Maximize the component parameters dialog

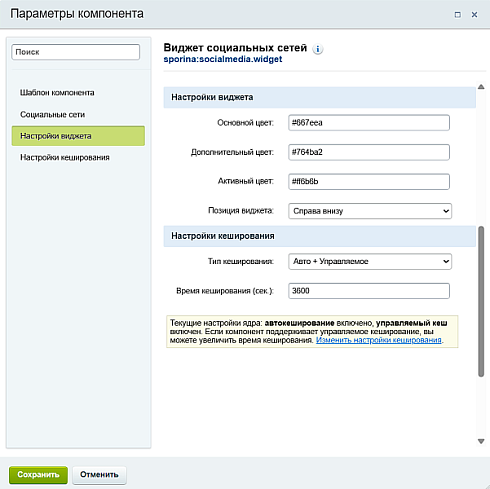pyautogui.click(x=458, y=15)
